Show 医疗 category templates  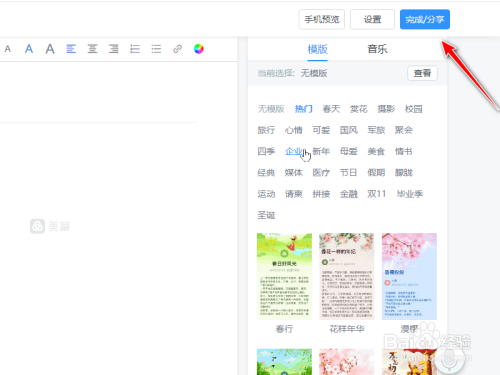(321, 173)
